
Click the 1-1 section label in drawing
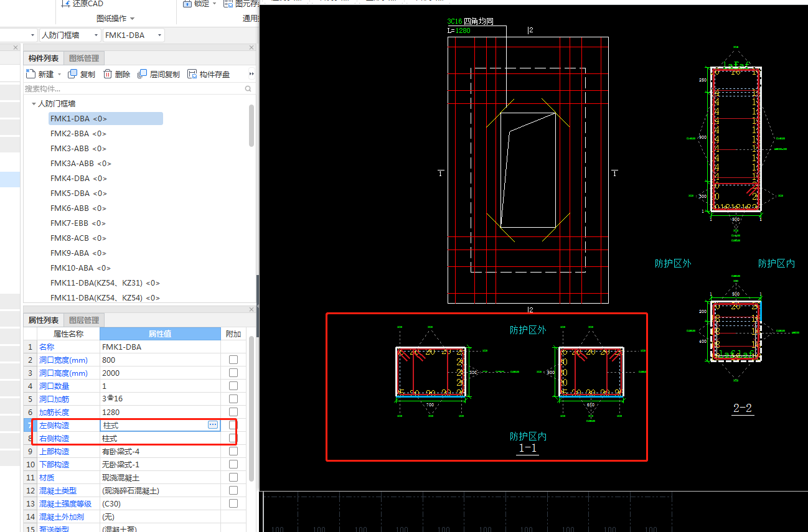pos(527,448)
